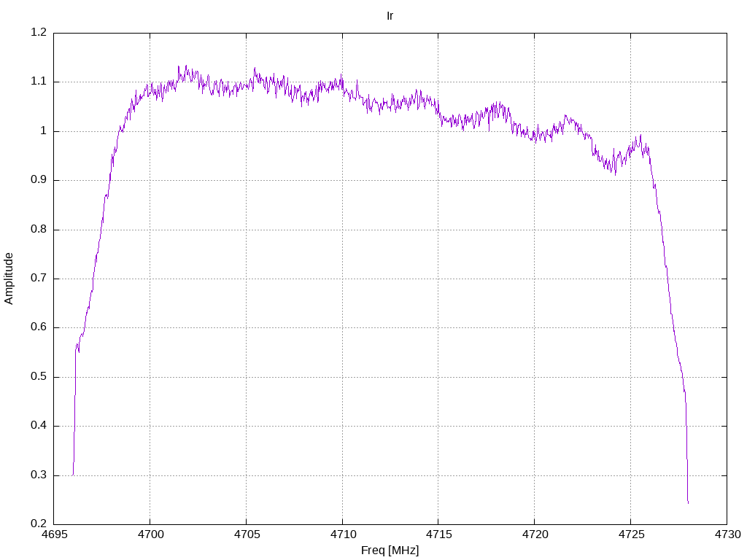Click the y-axis tick label 1.1
The height and width of the screenshot is (560, 747).
tap(39, 82)
